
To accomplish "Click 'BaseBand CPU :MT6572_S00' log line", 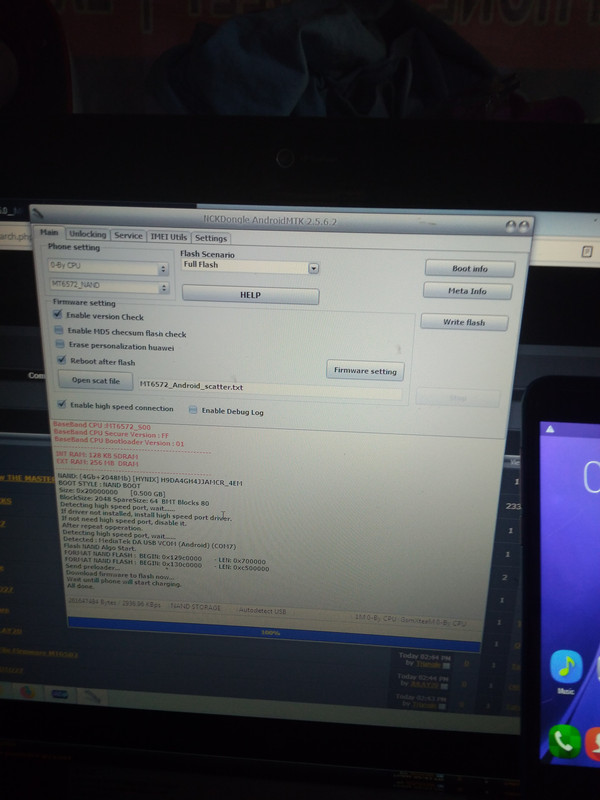I will (x=102, y=426).
